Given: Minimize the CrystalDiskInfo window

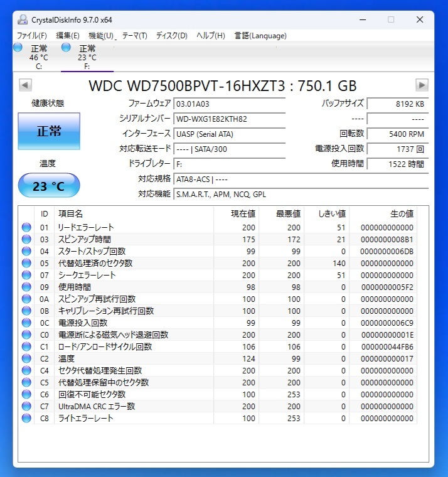Looking at the screenshot, I should pyautogui.click(x=363, y=20).
